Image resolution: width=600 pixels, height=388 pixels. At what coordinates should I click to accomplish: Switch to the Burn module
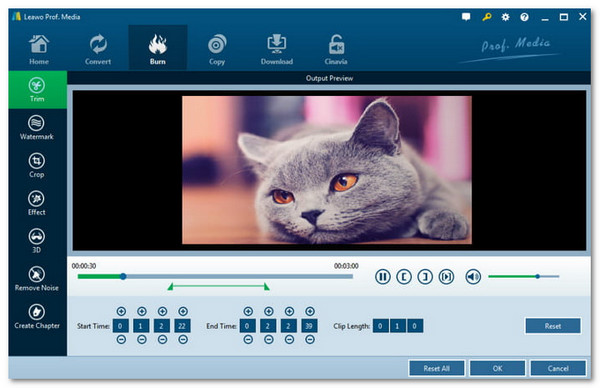pos(158,48)
